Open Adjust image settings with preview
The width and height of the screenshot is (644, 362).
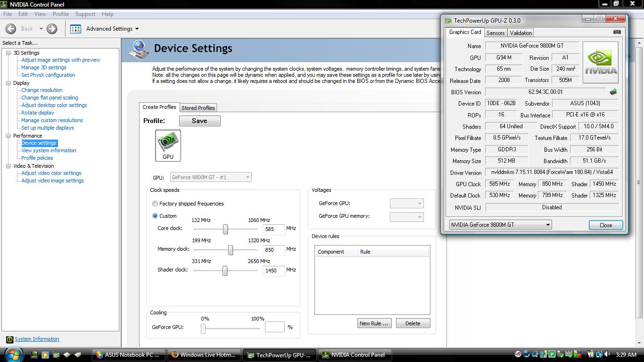(61, 60)
